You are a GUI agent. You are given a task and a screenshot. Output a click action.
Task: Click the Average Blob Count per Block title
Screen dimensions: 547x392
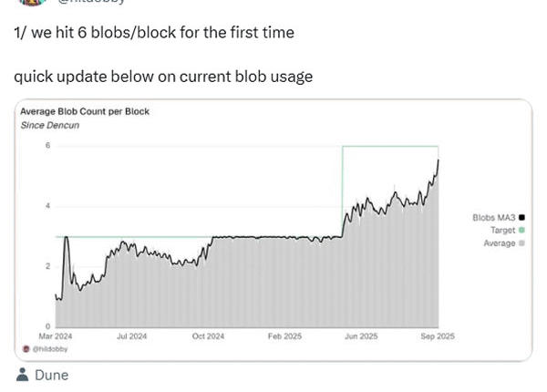(x=85, y=112)
